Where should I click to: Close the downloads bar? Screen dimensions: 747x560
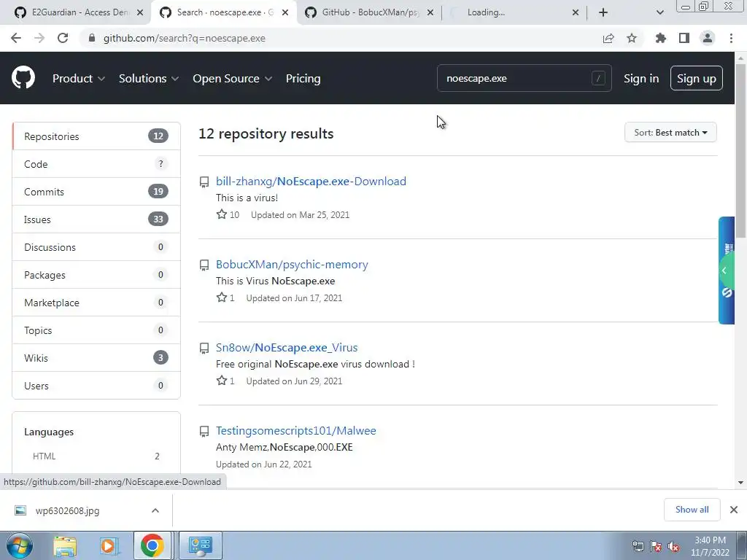734,510
